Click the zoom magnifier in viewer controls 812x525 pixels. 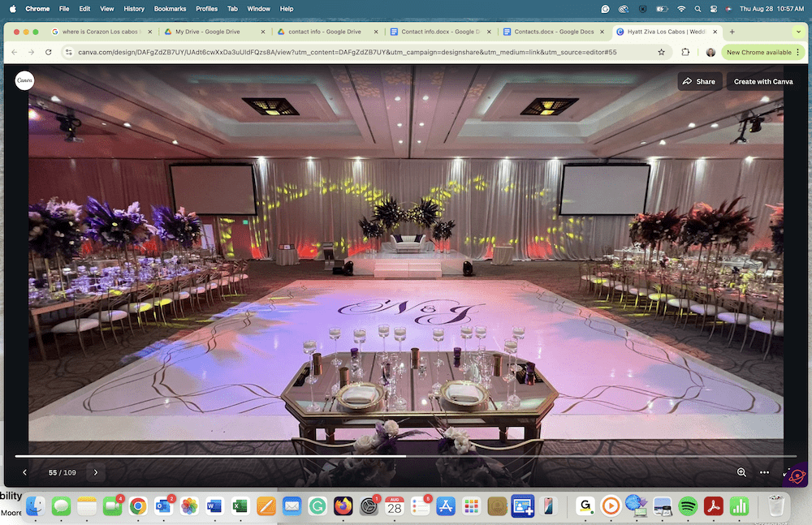click(x=741, y=472)
